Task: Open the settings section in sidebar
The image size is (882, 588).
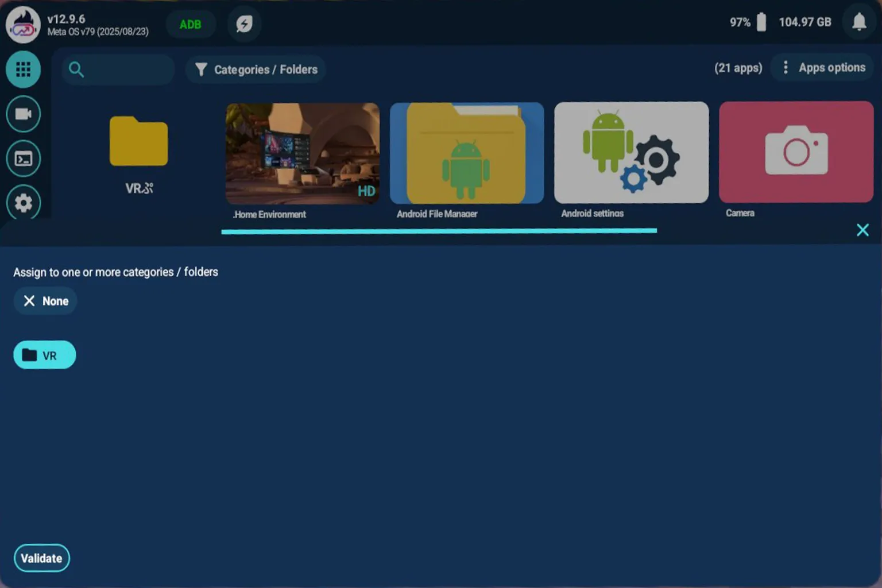Action: click(23, 203)
